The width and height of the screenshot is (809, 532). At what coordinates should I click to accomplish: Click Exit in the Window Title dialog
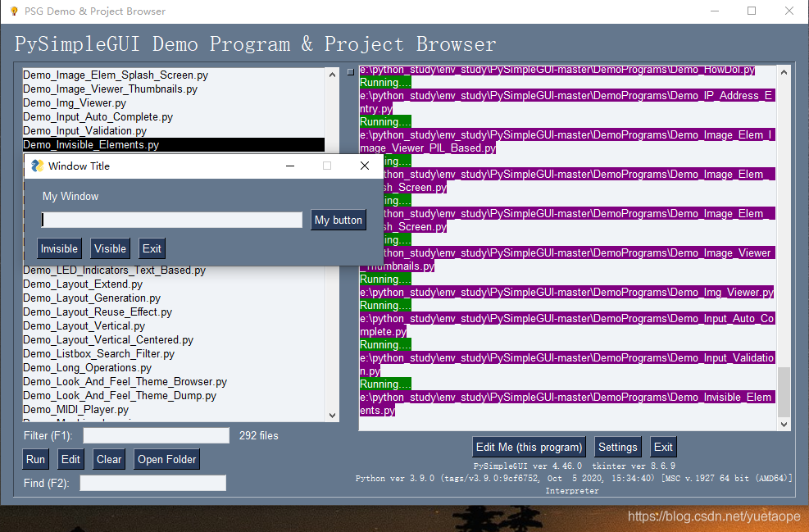[152, 248]
